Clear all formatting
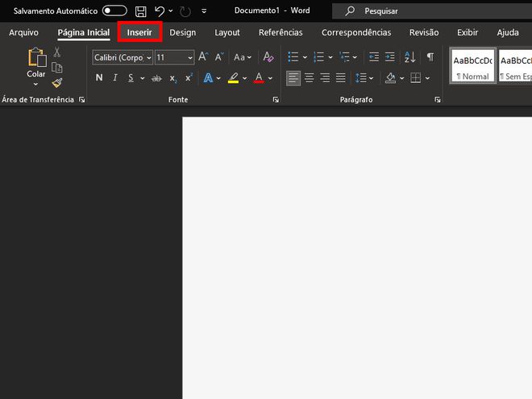 [x=268, y=56]
